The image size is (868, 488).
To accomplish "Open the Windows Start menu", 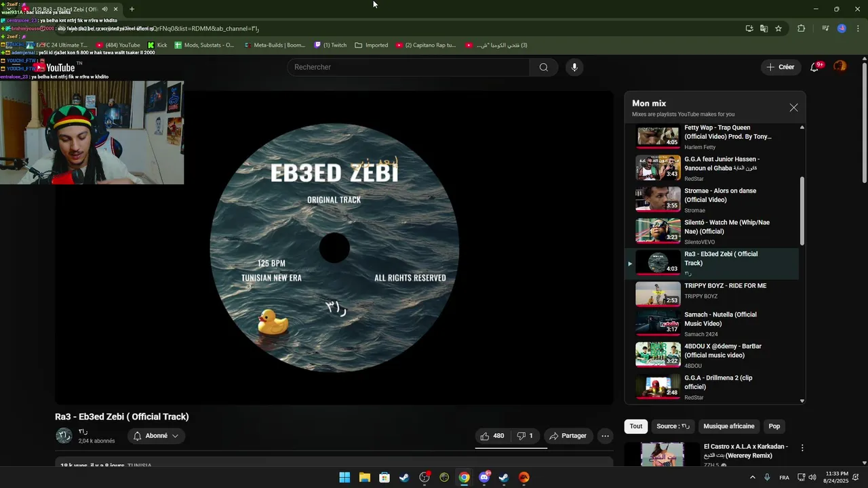I will (344, 477).
